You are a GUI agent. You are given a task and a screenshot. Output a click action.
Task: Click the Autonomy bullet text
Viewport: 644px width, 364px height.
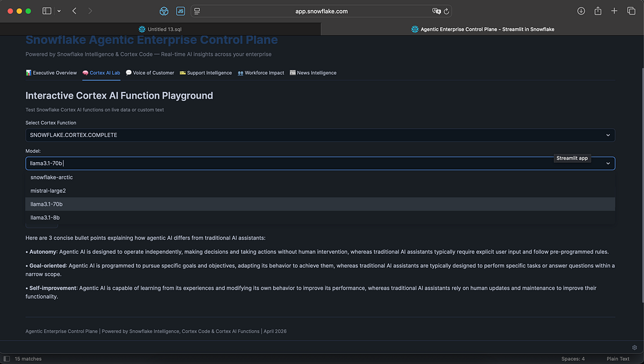coord(317,251)
